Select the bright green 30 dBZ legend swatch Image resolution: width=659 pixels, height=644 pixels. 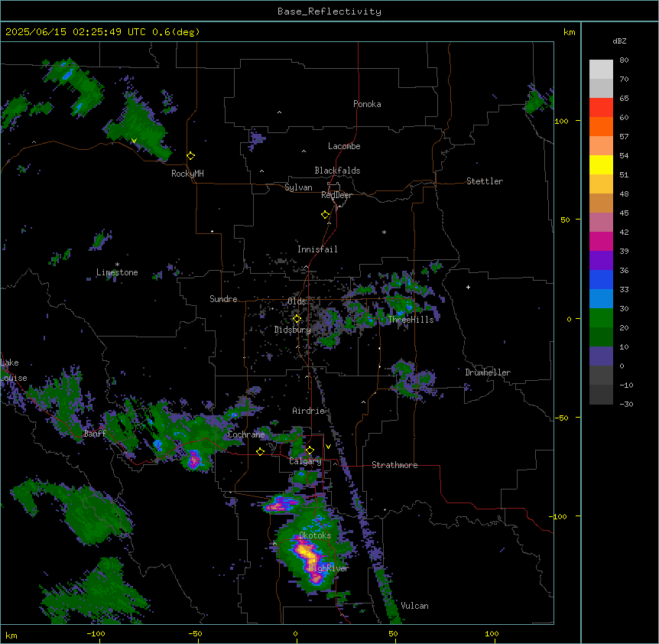601,318
